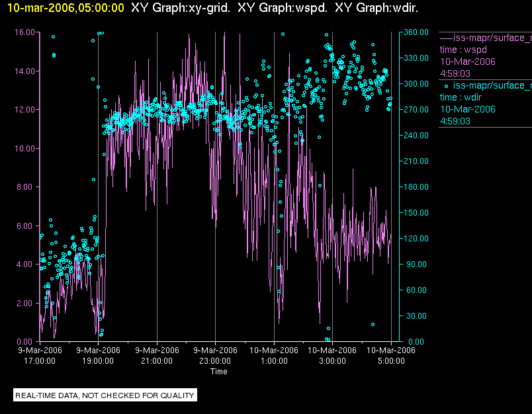
Task: Click right axis value 120.00
Action: click(416, 238)
